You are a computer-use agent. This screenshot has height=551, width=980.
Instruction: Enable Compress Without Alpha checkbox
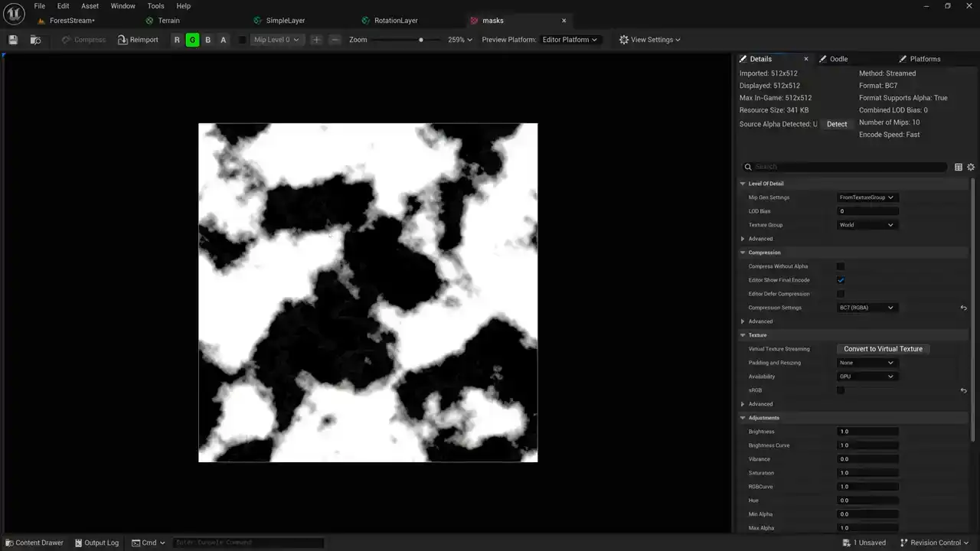click(841, 266)
